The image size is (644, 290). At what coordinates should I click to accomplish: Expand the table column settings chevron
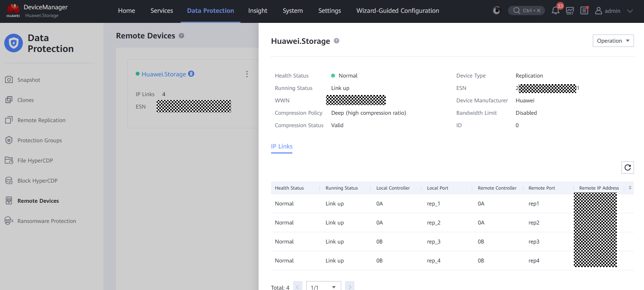coord(630,188)
